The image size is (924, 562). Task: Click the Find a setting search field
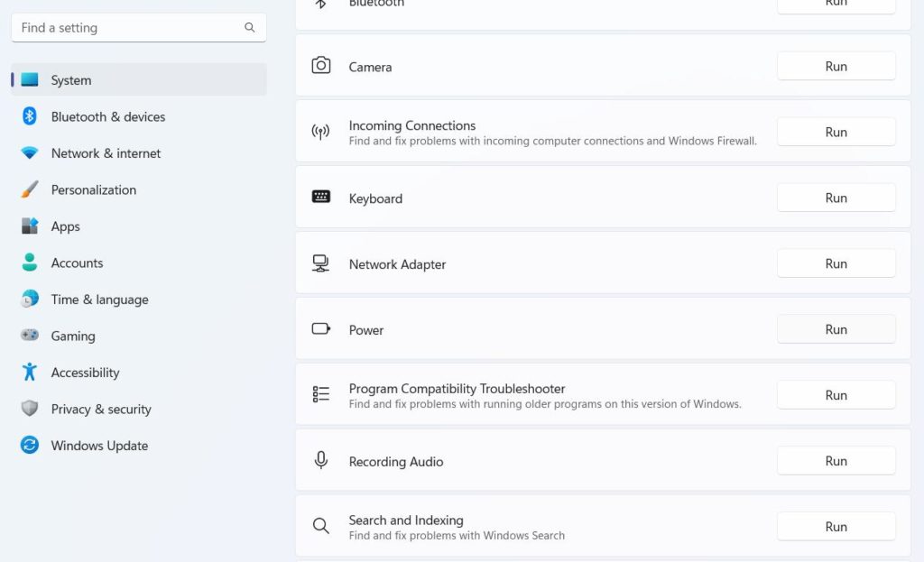pos(139,27)
